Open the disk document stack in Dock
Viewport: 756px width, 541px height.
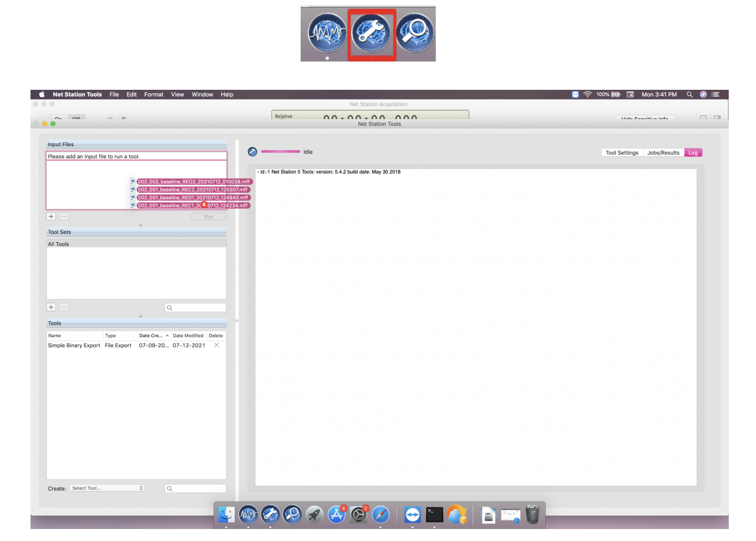pyautogui.click(x=489, y=514)
